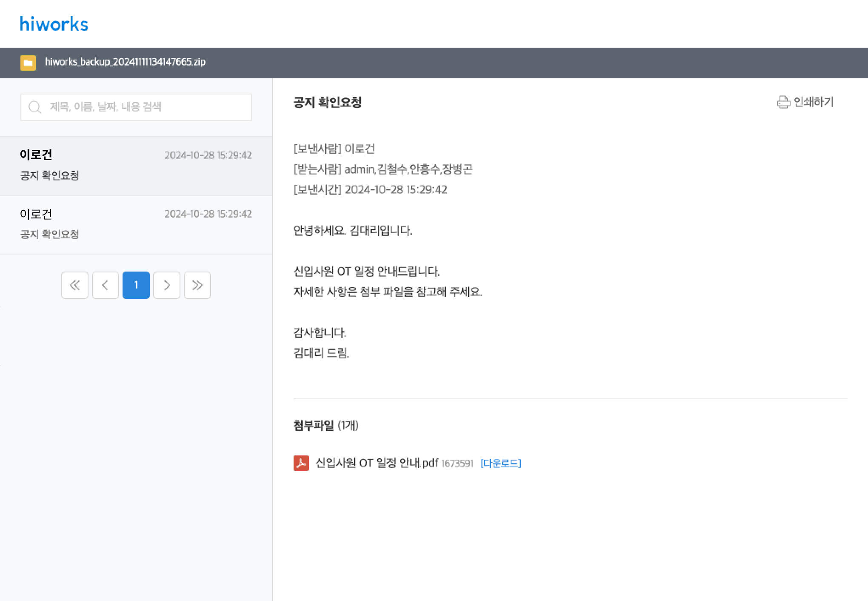Download the attachment via 다운로드 link
The image size is (868, 601).
click(500, 463)
